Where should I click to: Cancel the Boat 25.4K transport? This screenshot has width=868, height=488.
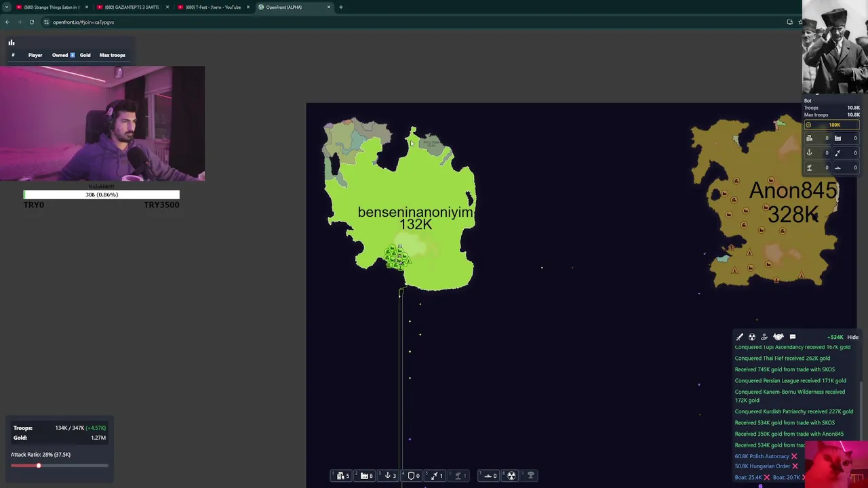[767, 477]
